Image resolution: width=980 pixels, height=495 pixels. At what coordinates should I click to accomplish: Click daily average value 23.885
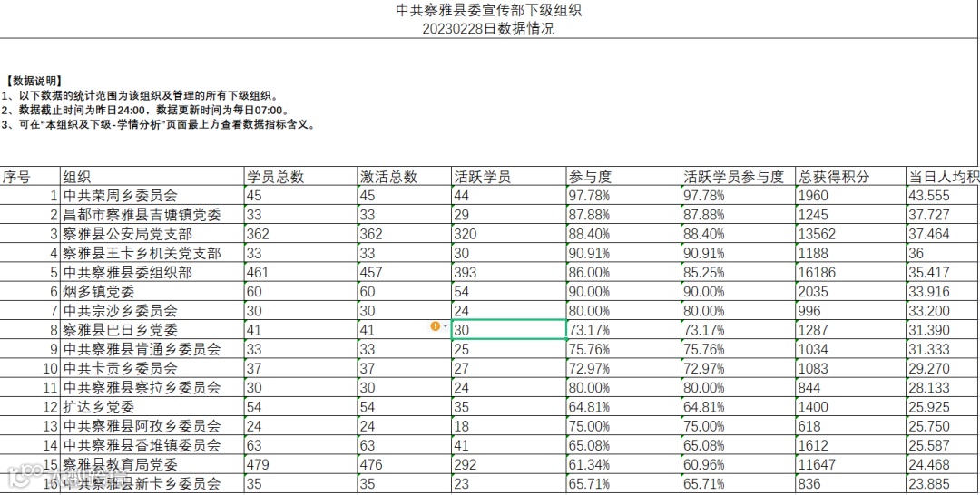click(x=943, y=484)
